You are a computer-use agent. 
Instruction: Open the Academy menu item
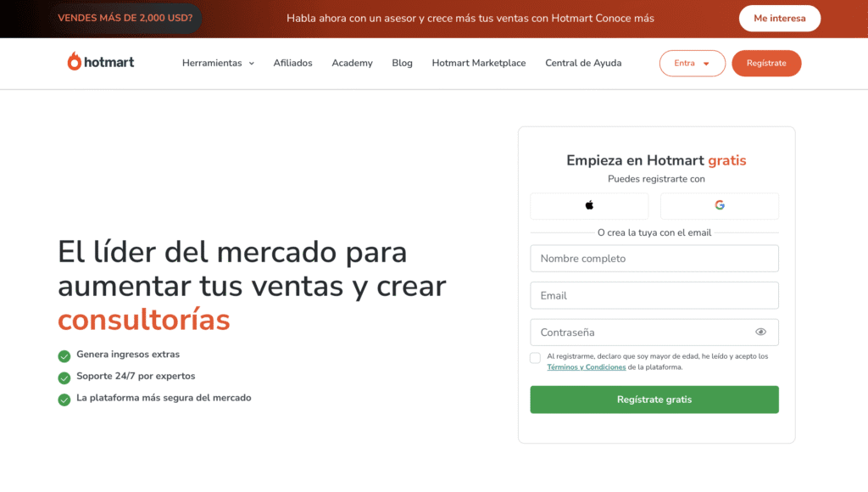(352, 63)
